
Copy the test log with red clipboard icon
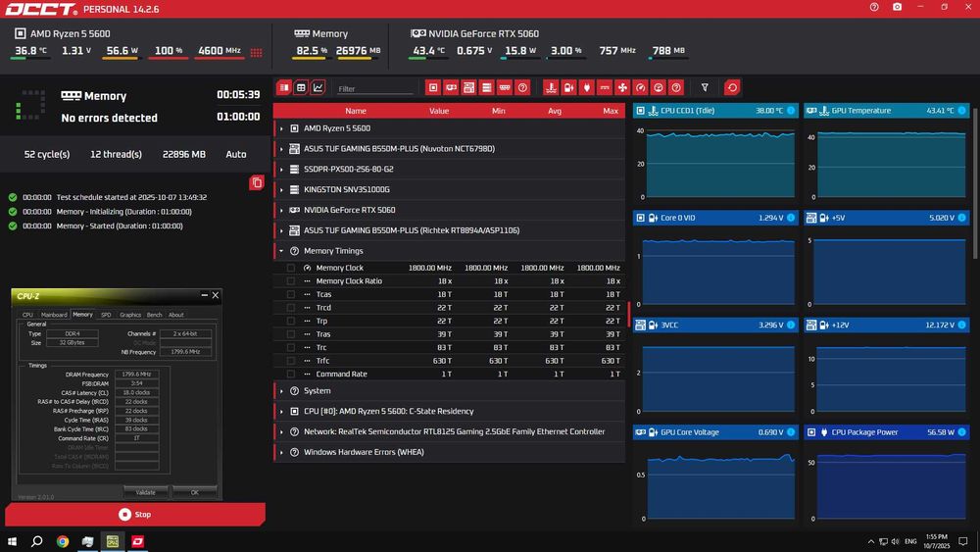[256, 182]
